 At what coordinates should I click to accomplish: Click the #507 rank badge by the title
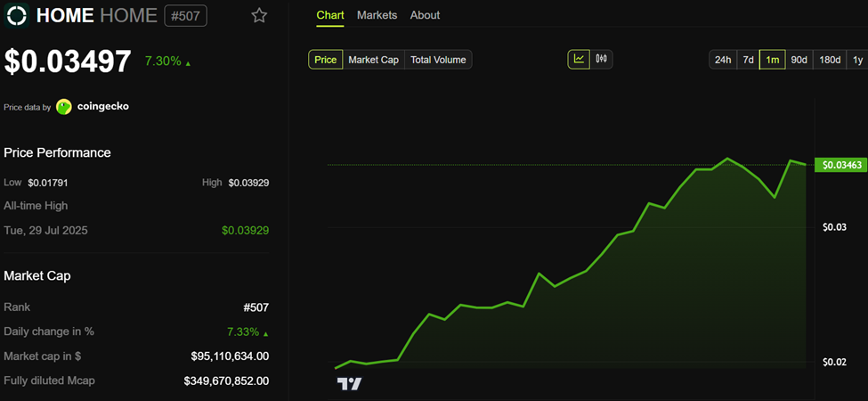(185, 15)
